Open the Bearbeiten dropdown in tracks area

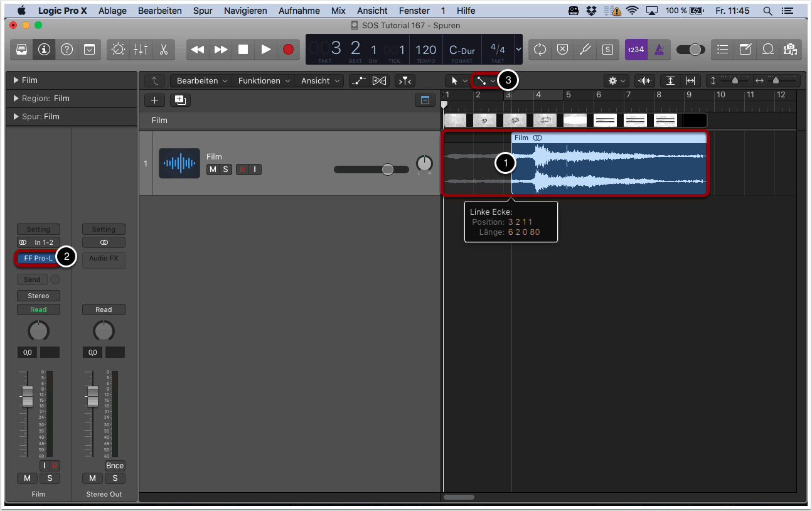click(201, 81)
